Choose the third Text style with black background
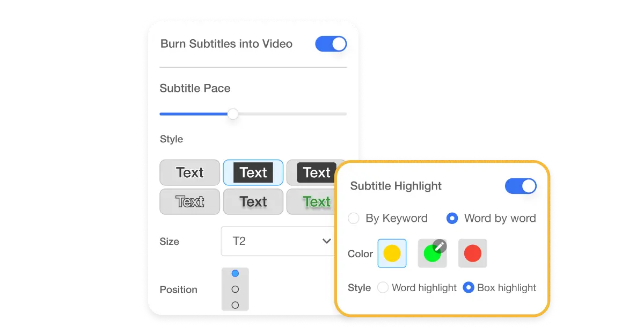This screenshot has width=644, height=333. [316, 172]
